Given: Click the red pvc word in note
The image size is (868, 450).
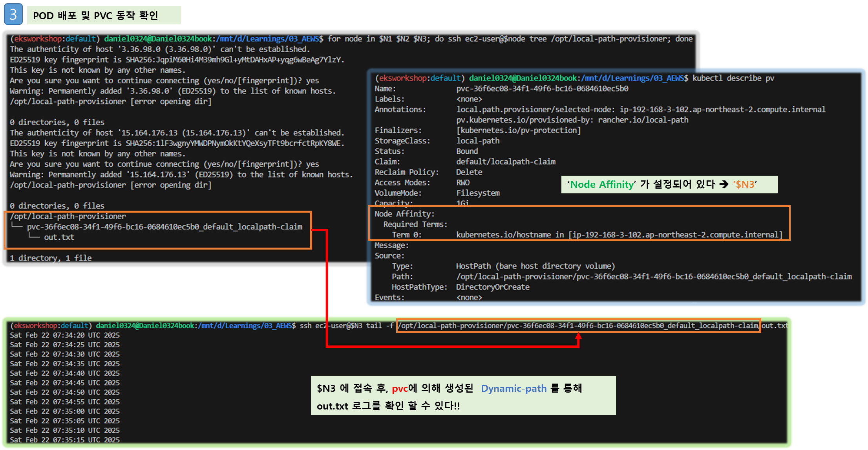Looking at the screenshot, I should click(x=400, y=388).
